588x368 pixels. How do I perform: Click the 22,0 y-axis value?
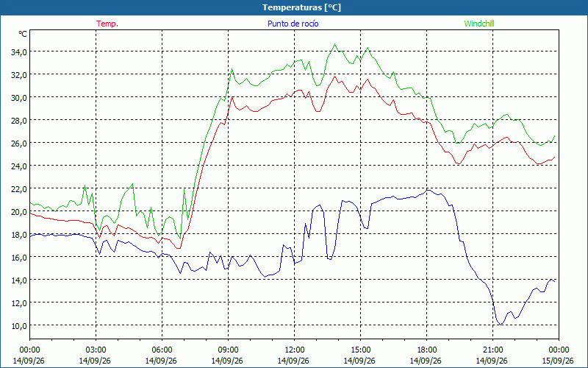point(19,189)
